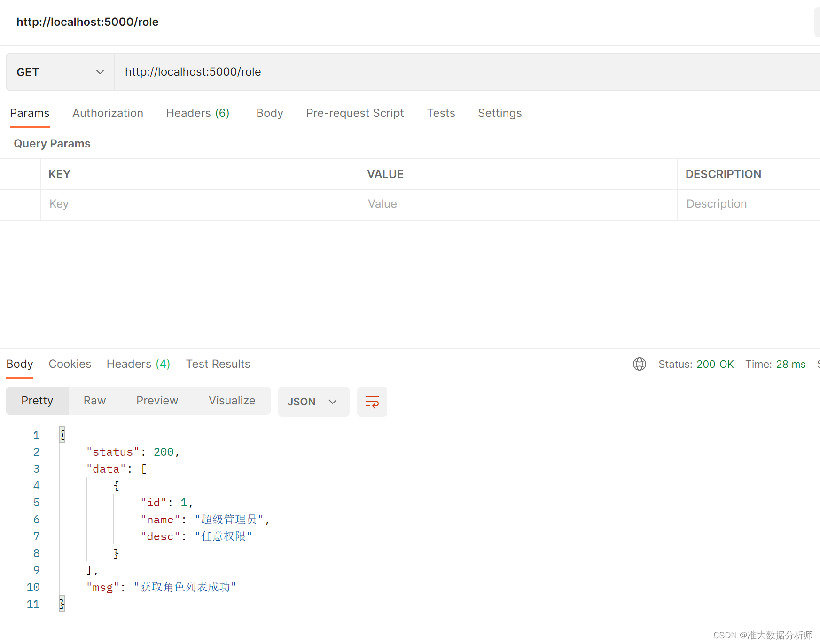The height and width of the screenshot is (644, 820).
Task: Select the Pretty view button
Action: pos(37,401)
